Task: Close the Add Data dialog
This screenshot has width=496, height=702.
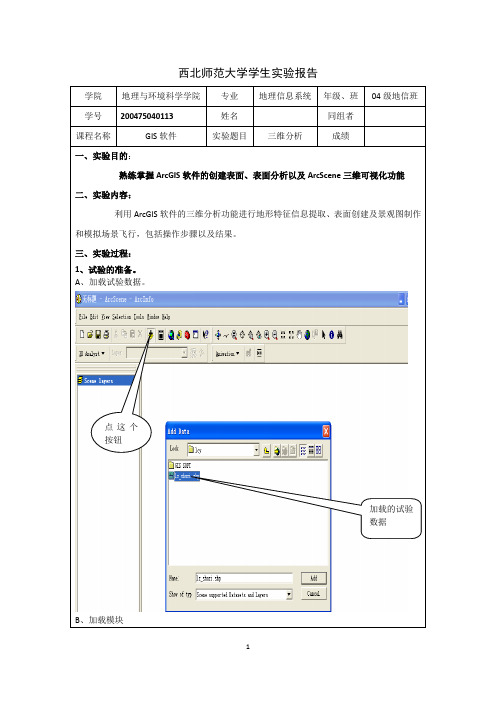Action: pyautogui.click(x=326, y=431)
